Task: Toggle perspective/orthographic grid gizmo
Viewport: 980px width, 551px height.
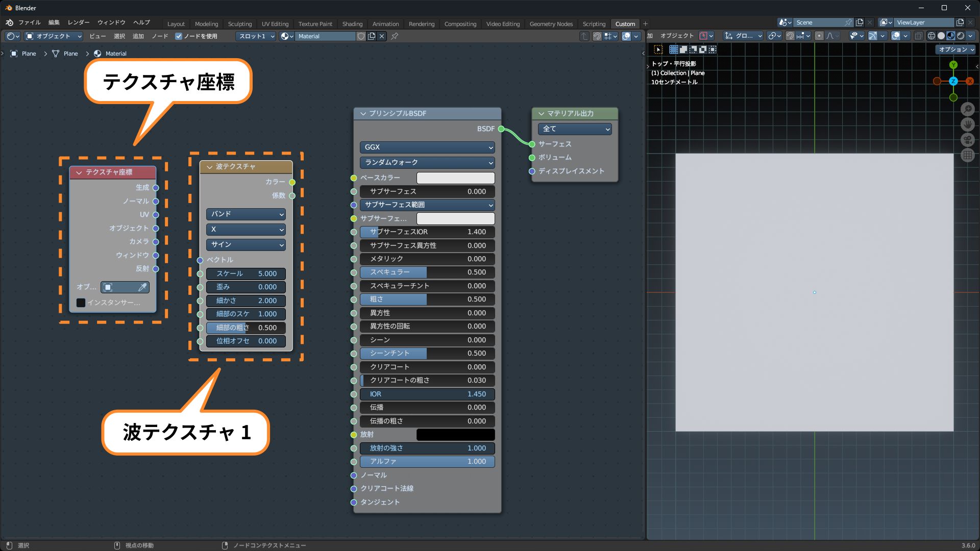Action: 967,156
